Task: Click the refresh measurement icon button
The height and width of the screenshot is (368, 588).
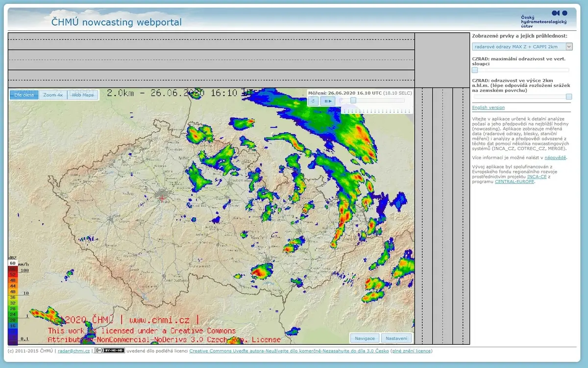Action: pyautogui.click(x=314, y=101)
